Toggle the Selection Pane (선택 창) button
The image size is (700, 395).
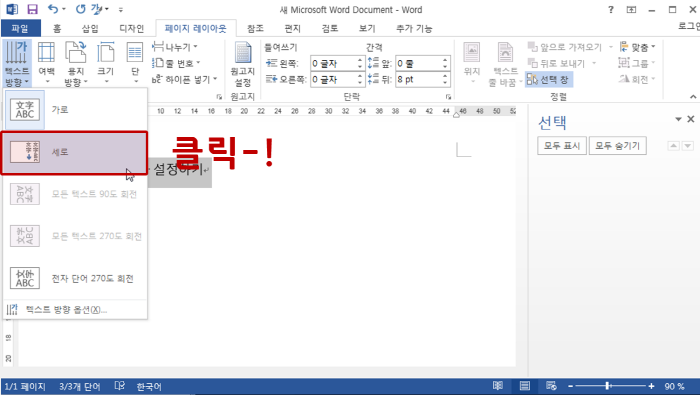point(549,80)
